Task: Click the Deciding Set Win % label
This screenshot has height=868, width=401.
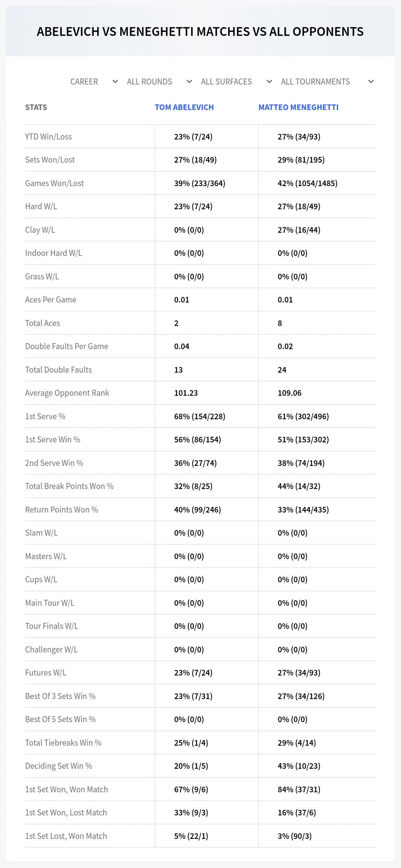Action: (59, 766)
